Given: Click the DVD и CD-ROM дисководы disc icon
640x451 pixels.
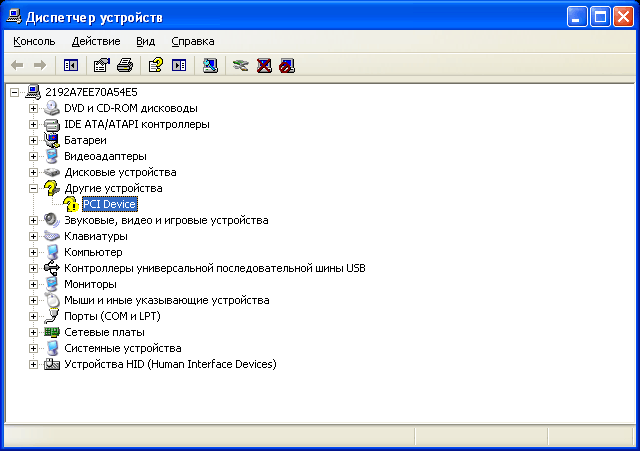Looking at the screenshot, I should 52,108.
